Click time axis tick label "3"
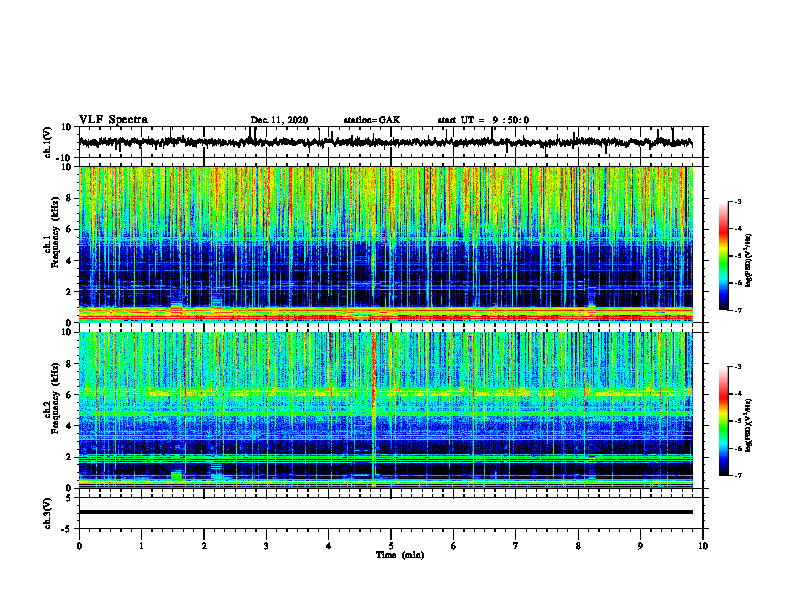 click(x=266, y=545)
